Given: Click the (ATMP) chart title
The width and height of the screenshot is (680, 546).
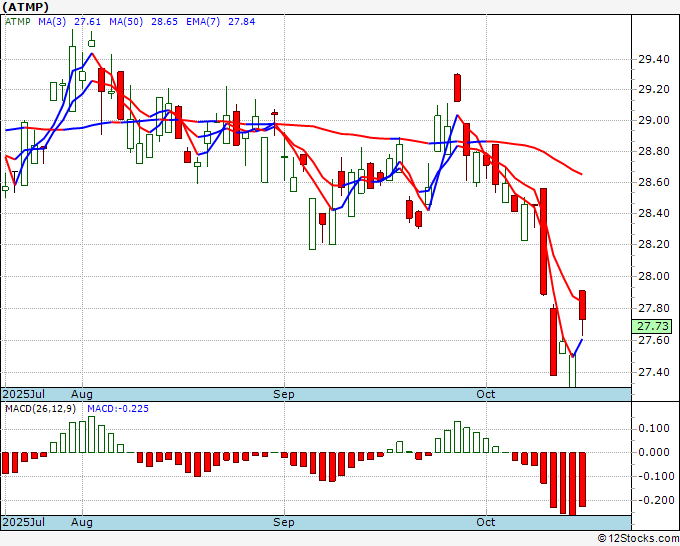Looking at the screenshot, I should (26, 7).
